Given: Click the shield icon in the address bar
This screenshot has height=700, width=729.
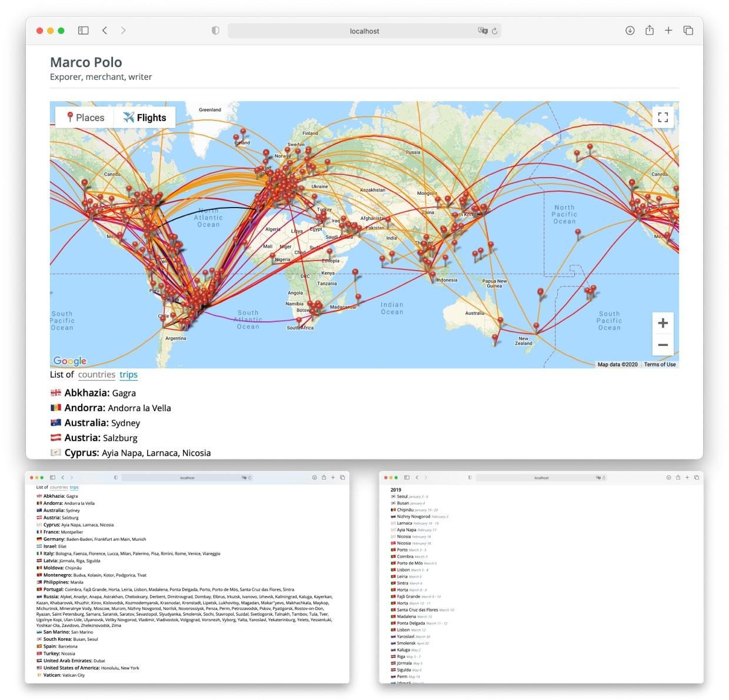Looking at the screenshot, I should (215, 29).
